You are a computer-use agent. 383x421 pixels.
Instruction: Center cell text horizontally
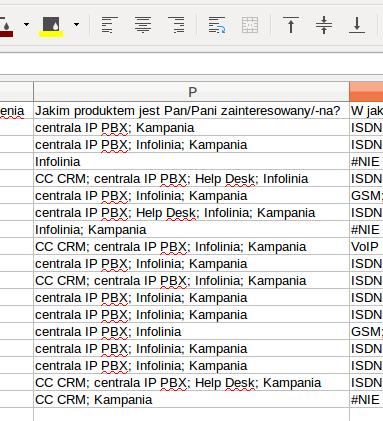click(143, 25)
